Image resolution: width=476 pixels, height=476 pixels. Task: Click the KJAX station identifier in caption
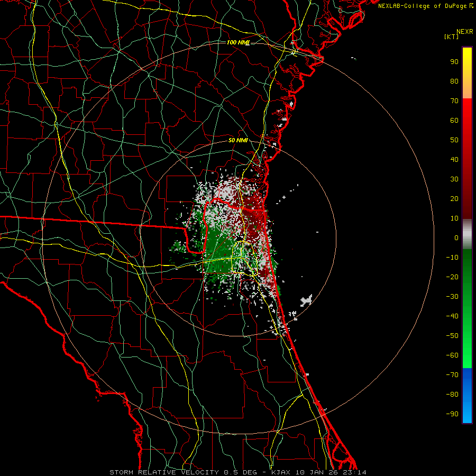280,472
